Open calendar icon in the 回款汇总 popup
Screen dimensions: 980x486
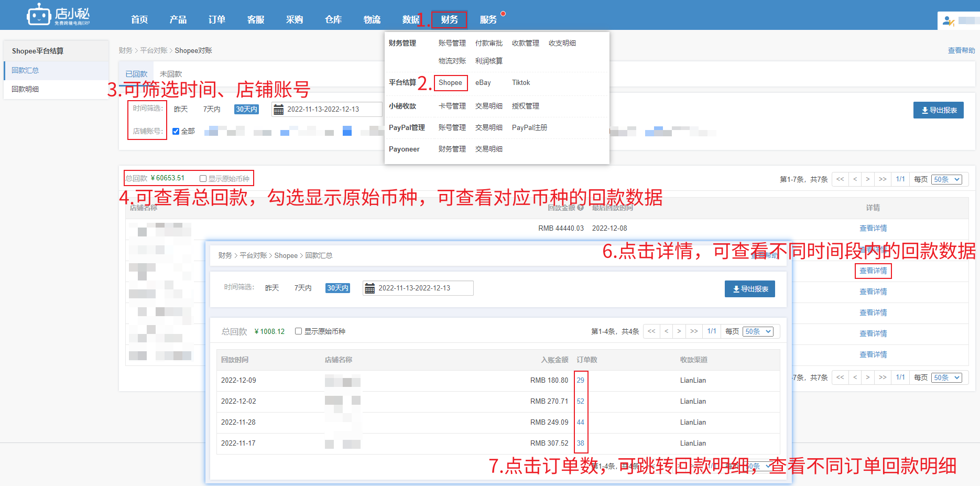click(x=370, y=288)
